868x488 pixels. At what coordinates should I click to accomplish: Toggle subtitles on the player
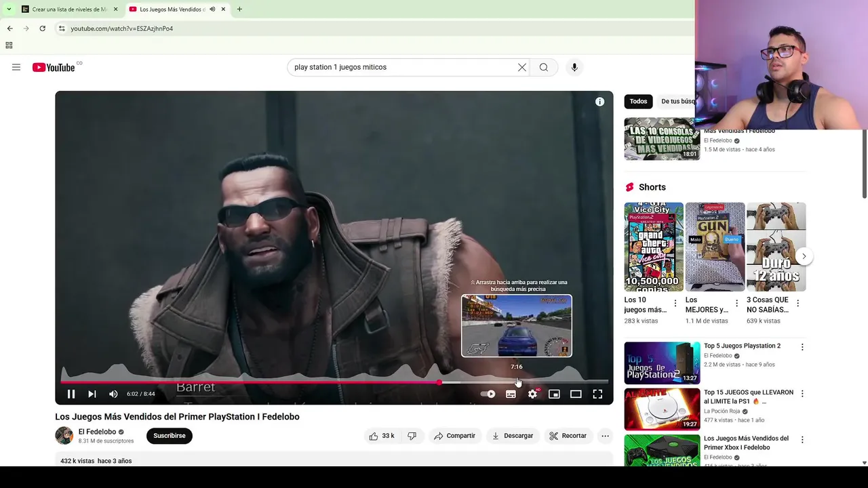(x=511, y=394)
